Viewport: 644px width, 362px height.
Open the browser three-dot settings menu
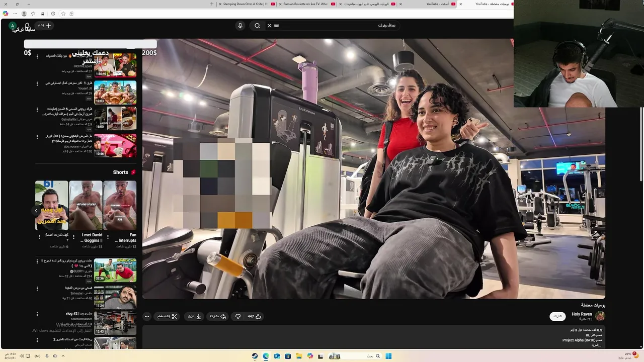(x=15, y=14)
